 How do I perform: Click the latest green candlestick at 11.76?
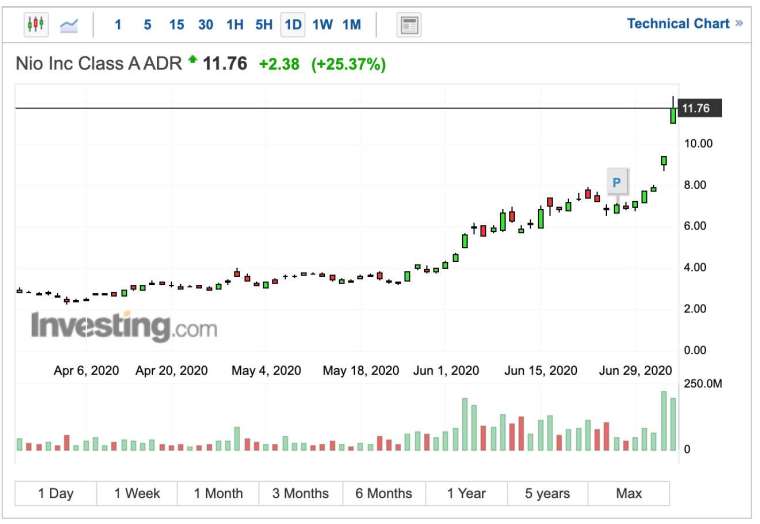point(673,115)
